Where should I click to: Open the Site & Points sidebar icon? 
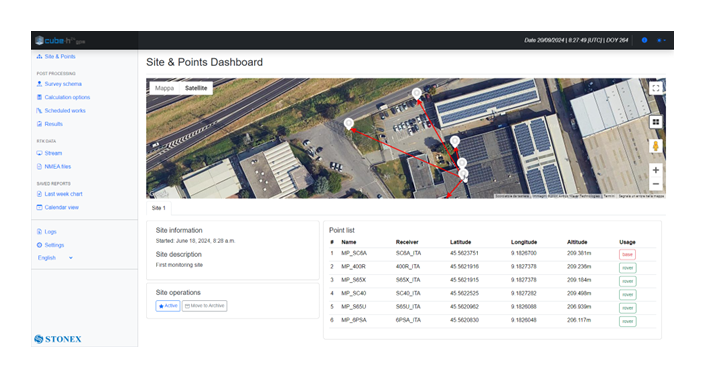[39, 57]
